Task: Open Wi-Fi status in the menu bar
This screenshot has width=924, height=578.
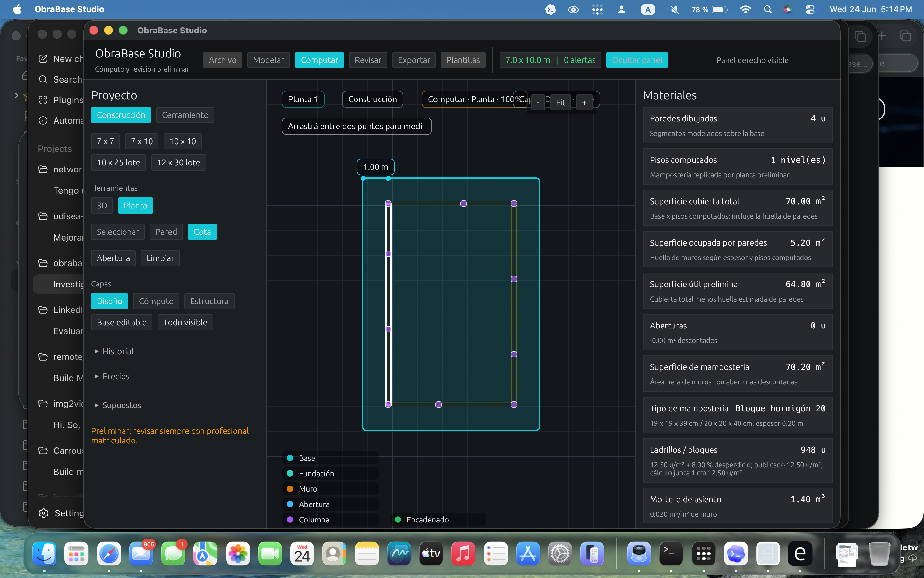Action: click(x=745, y=10)
